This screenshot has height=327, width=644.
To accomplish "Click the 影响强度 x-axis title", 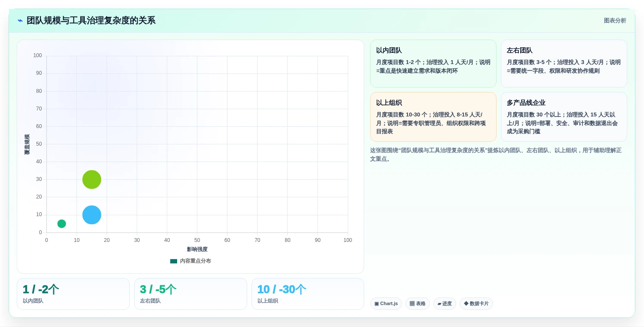I will pos(197,249).
